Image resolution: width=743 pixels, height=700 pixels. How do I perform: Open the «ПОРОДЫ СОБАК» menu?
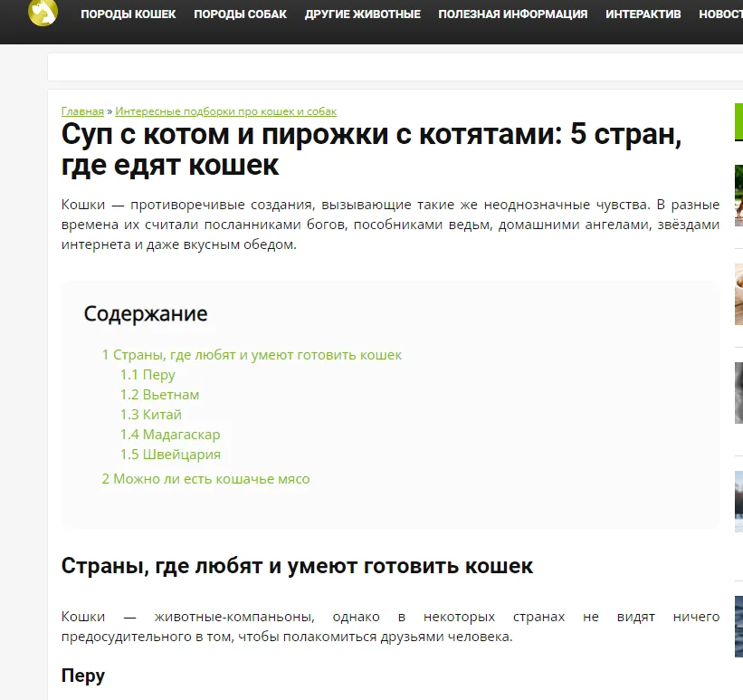241,14
